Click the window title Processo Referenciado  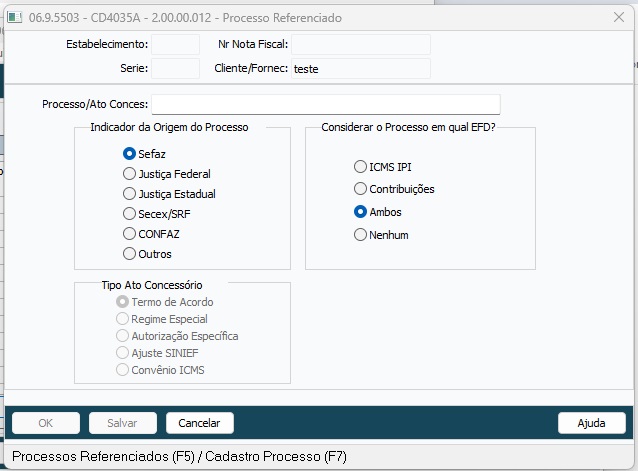tap(282, 17)
